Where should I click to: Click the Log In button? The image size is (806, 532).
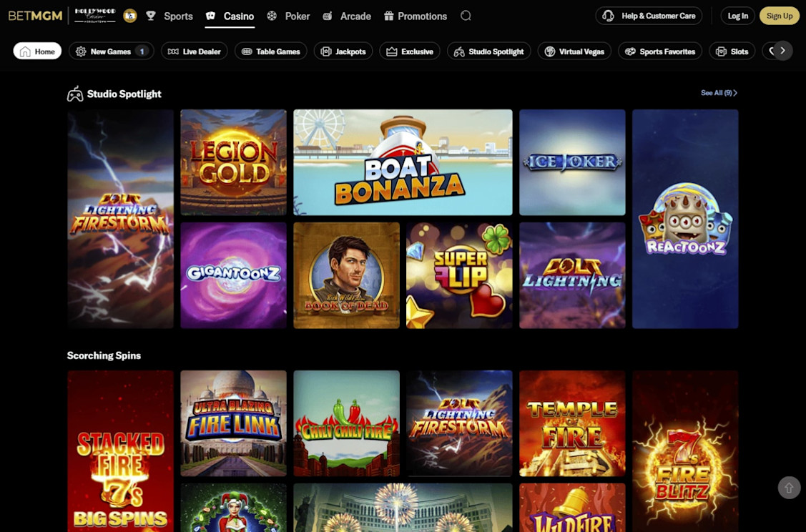(737, 16)
